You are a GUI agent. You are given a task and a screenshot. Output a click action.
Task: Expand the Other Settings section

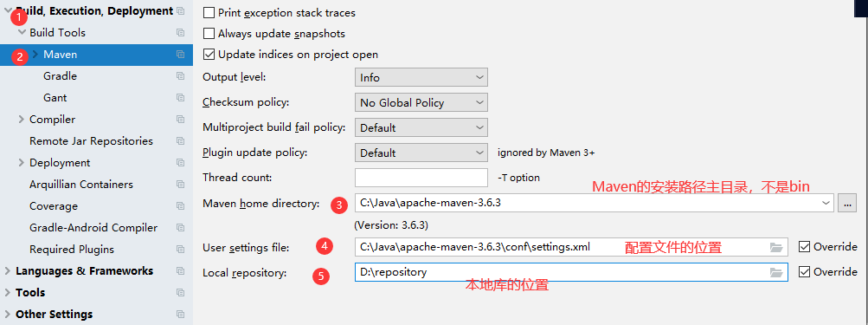pos(7,315)
